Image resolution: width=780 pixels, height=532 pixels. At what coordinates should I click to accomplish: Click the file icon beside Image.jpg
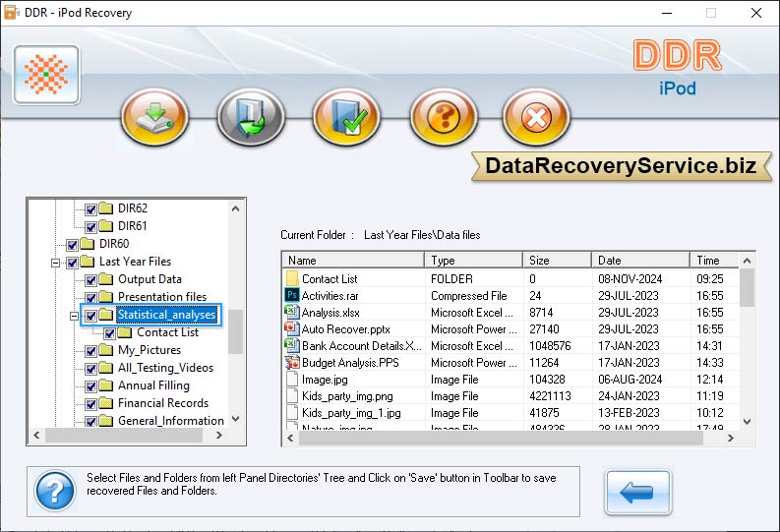(x=292, y=380)
